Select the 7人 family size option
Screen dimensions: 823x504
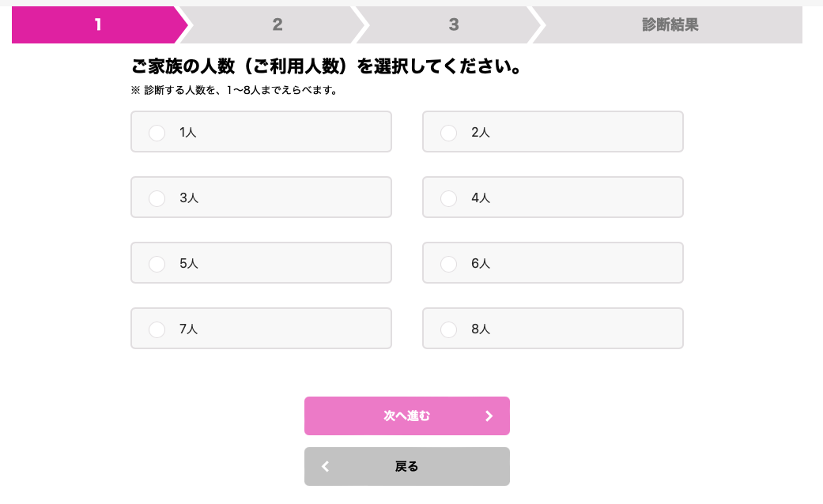[157, 329]
